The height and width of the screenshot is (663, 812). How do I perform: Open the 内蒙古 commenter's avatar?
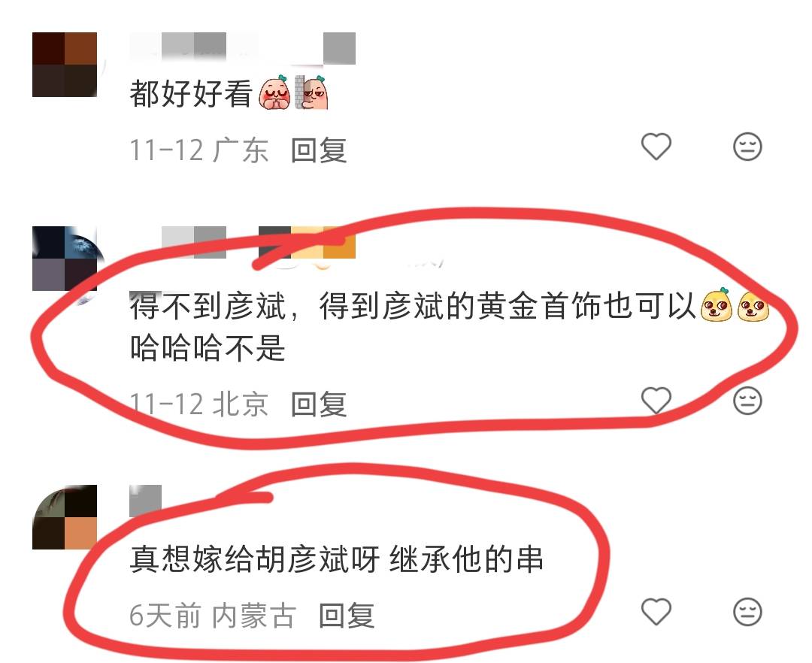pos(65,517)
